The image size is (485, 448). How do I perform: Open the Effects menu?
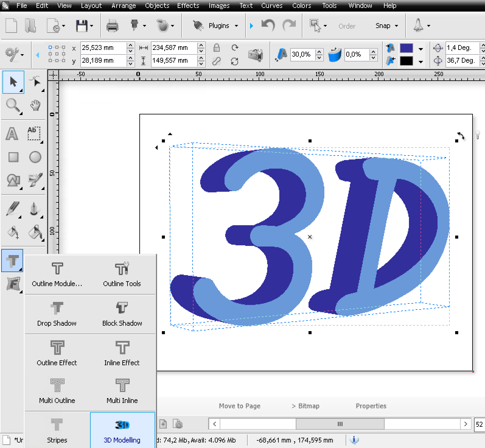(x=188, y=5)
